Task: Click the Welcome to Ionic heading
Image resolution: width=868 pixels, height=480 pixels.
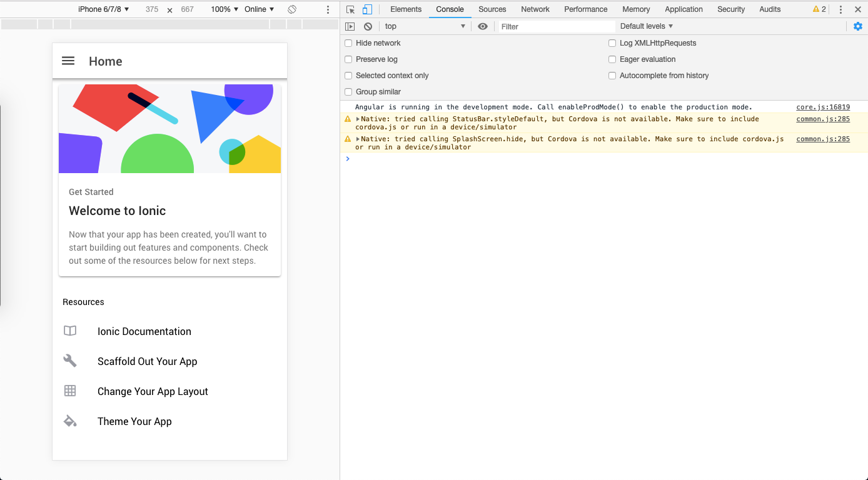Action: coord(118,211)
